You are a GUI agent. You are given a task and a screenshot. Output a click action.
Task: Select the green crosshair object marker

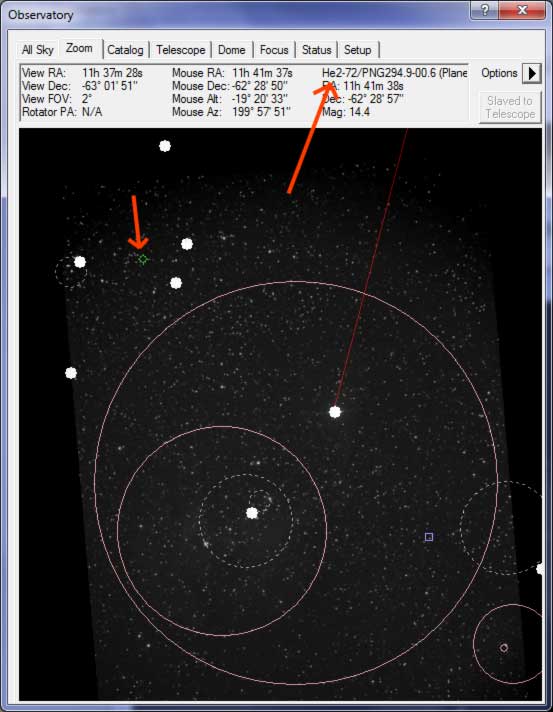pos(143,259)
